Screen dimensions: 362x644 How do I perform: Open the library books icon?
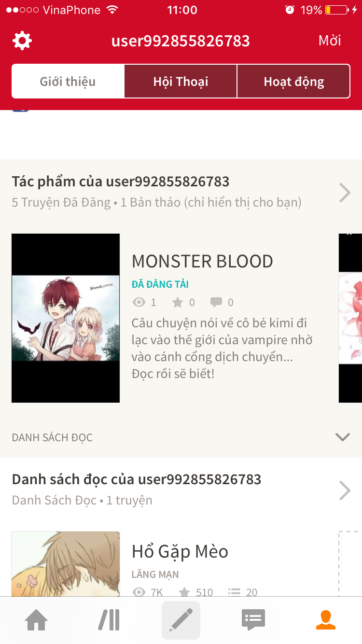(109, 620)
